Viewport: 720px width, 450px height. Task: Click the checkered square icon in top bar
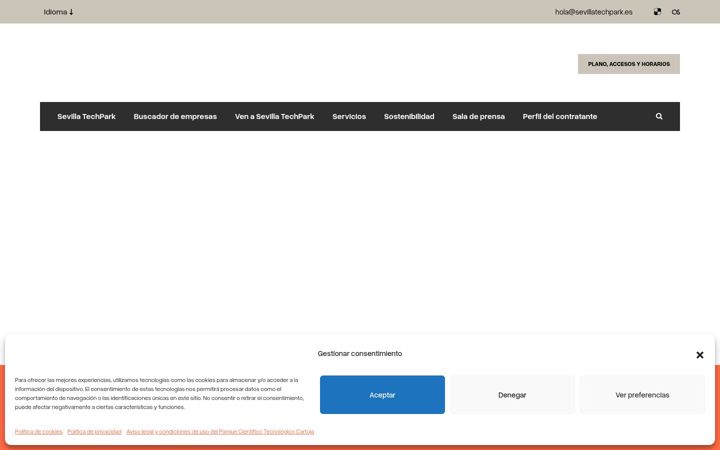[x=657, y=12]
